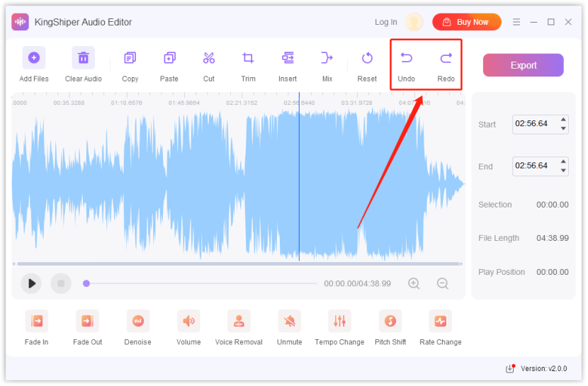Image resolution: width=588 pixels, height=386 pixels.
Task: Click the Version: v2.0.0 text
Action: tap(544, 369)
